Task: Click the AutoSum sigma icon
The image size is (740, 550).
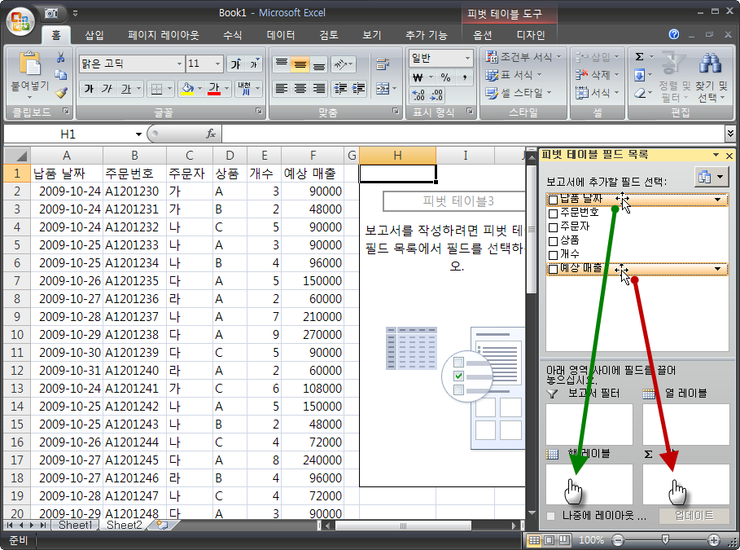Action: click(639, 57)
